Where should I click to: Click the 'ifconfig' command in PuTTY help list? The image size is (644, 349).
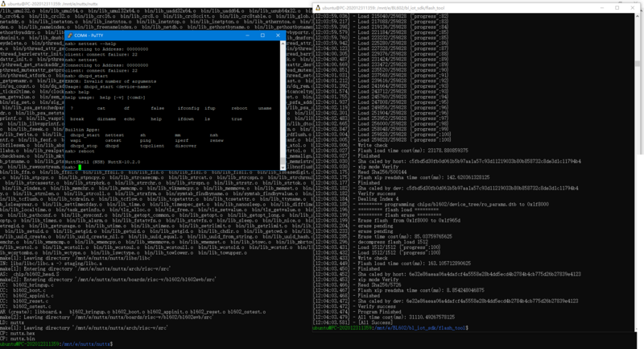188,108
